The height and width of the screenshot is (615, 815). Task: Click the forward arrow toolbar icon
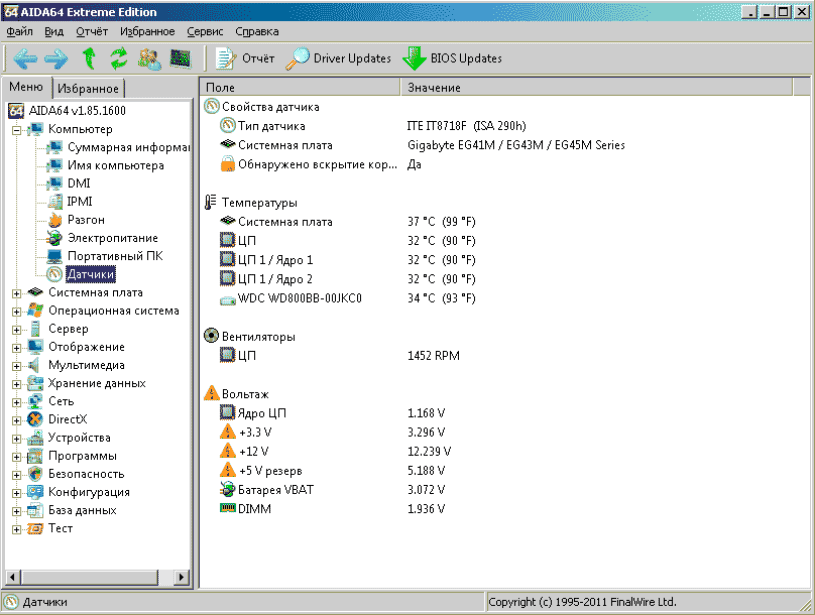coord(56,58)
